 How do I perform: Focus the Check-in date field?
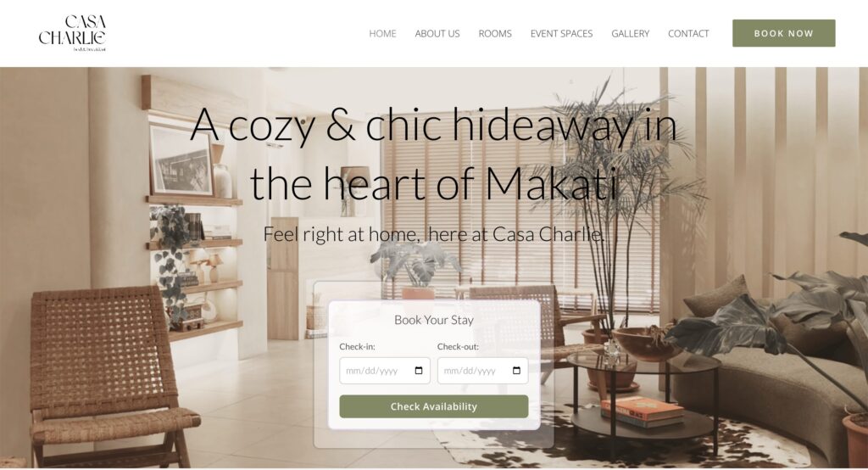tap(385, 371)
